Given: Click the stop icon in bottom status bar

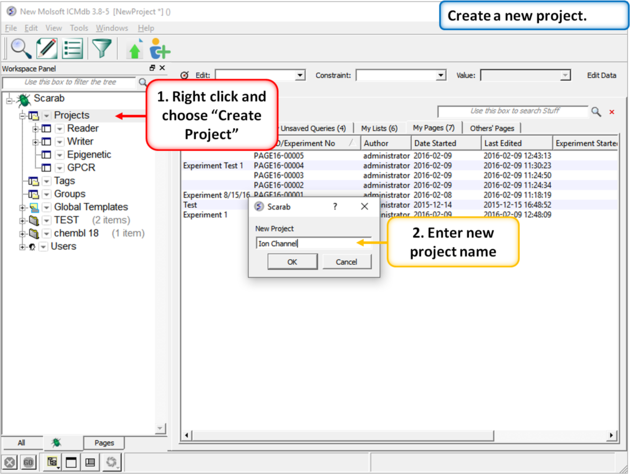Looking at the screenshot, I should (10, 463).
